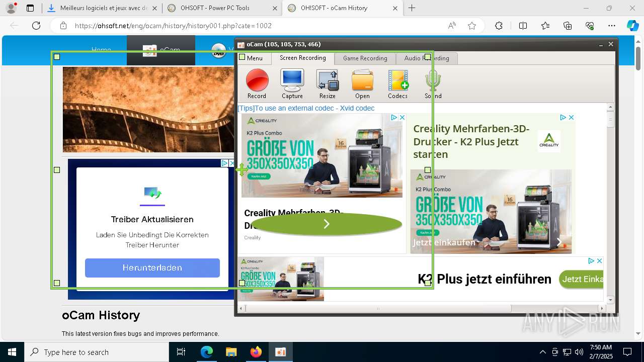Screen dimensions: 644x362
Task: Click the Capture monitor icon in oCam
Action: (292, 84)
